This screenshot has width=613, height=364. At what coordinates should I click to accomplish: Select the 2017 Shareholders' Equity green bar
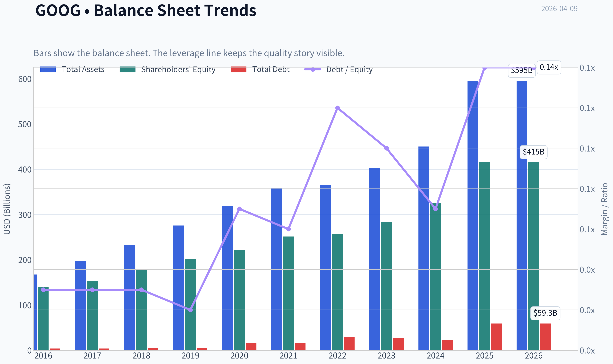pyautogui.click(x=92, y=316)
